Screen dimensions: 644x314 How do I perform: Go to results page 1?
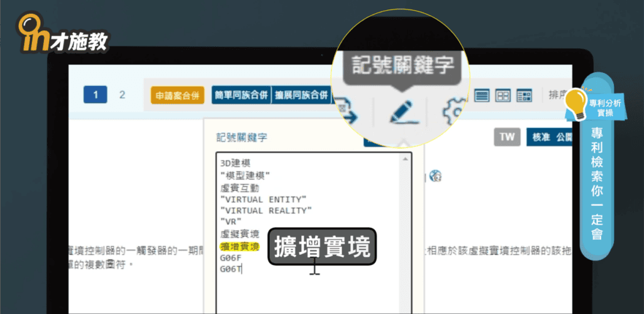click(96, 95)
